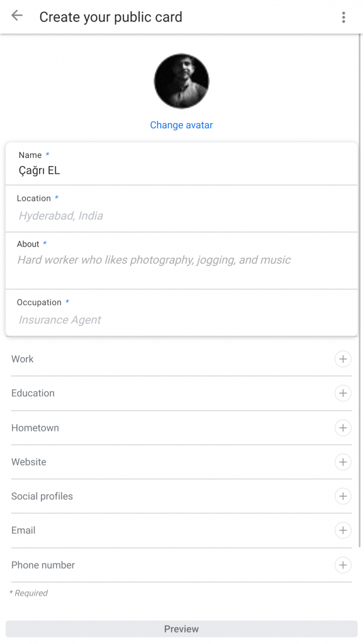Viewport: 363px width, 644px height.
Task: Select the profile avatar photo
Action: [181, 81]
